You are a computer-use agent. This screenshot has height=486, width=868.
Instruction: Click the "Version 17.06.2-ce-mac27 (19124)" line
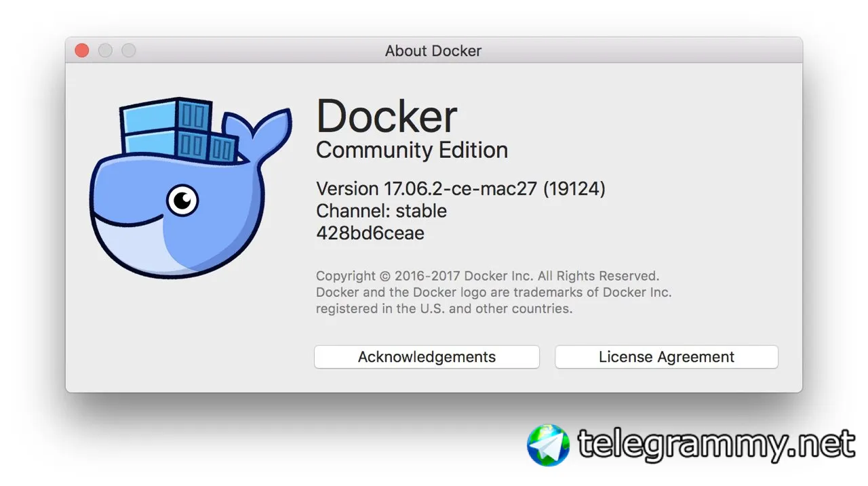(460, 188)
